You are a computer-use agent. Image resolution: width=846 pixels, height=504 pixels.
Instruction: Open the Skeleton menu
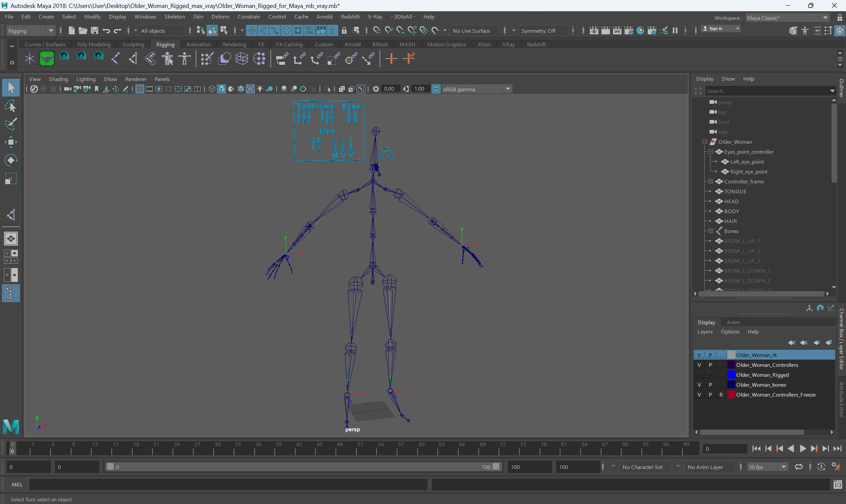click(x=175, y=17)
